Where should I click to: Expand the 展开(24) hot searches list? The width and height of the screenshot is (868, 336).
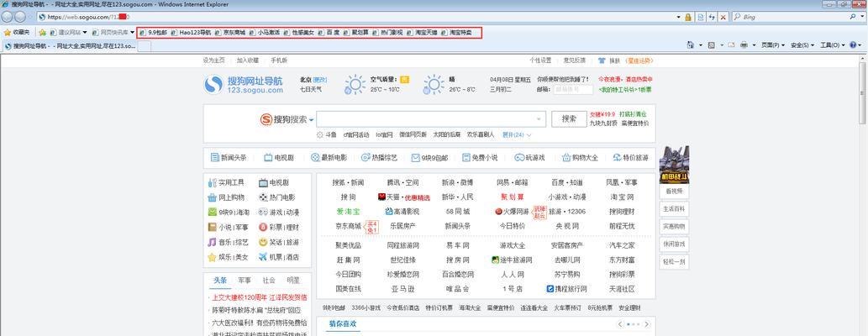coord(517,134)
